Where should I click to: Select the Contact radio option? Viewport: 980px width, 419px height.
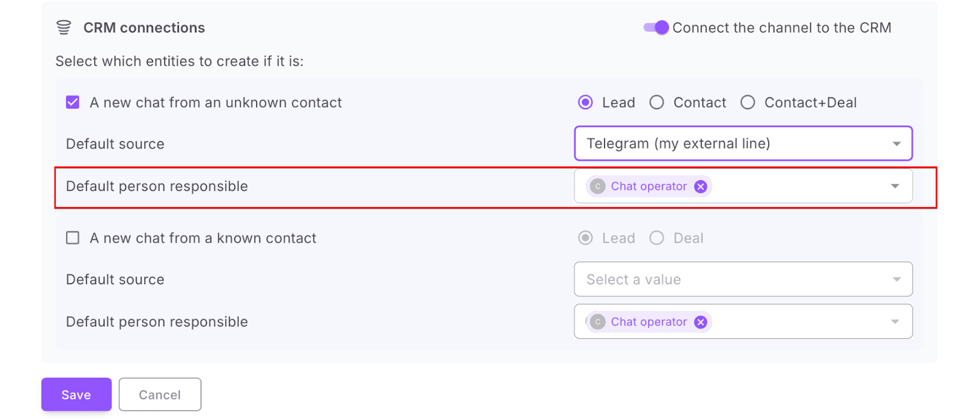tap(657, 102)
